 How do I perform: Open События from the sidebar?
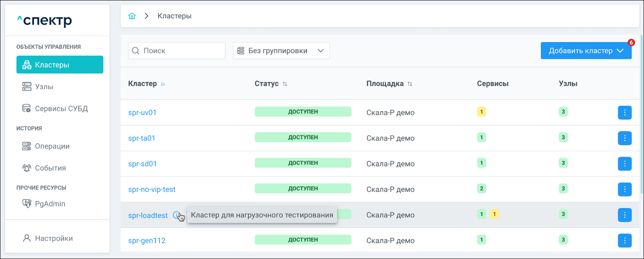tap(50, 168)
